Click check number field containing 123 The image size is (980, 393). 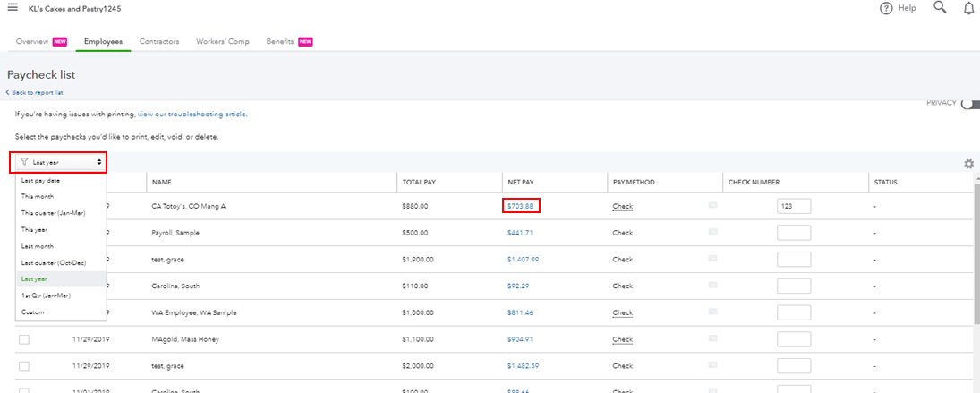pyautogui.click(x=794, y=206)
